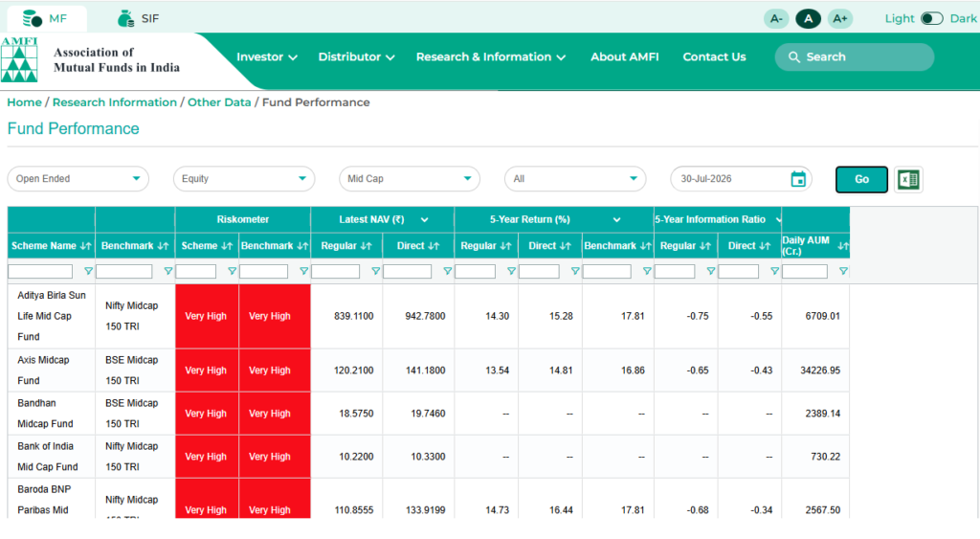
Task: Open Other Data breadcrumb link
Action: tap(219, 102)
